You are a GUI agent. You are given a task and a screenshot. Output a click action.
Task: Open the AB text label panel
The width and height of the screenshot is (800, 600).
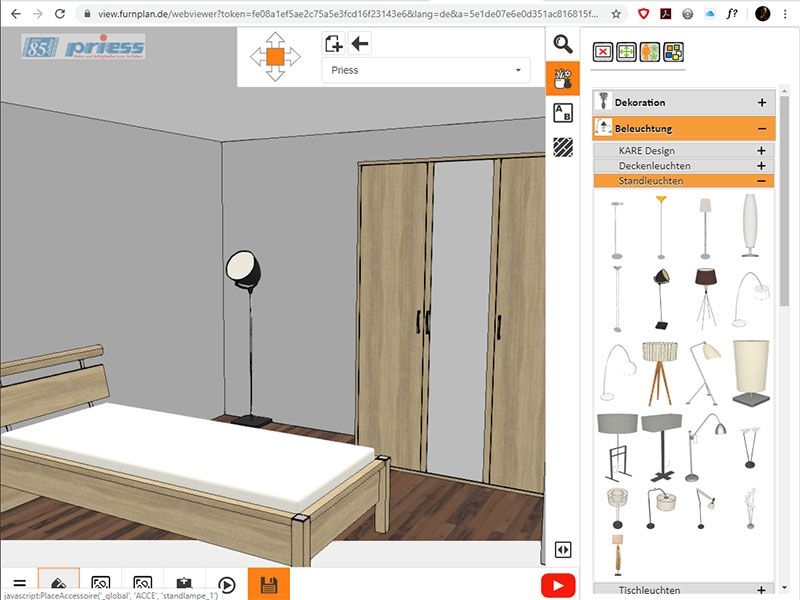coord(563,112)
